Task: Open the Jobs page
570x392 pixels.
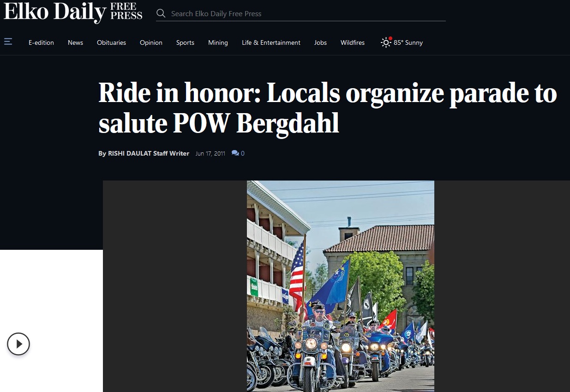Action: pyautogui.click(x=320, y=42)
